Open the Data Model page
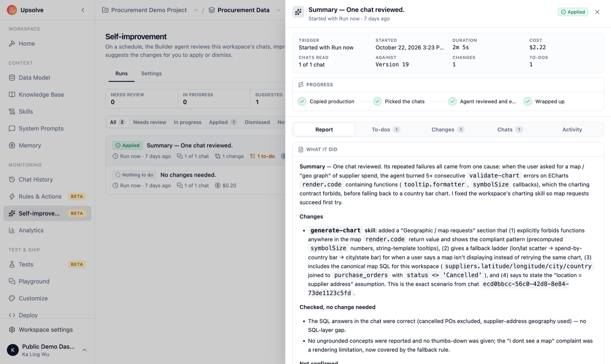Screen dimensions: 611x364 [47, 77]
